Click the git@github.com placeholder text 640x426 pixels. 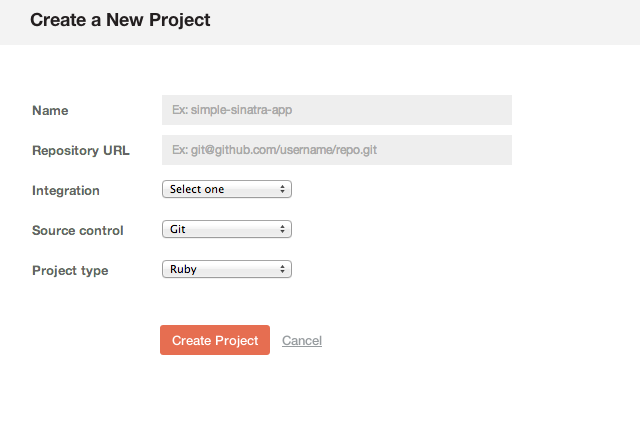point(275,150)
